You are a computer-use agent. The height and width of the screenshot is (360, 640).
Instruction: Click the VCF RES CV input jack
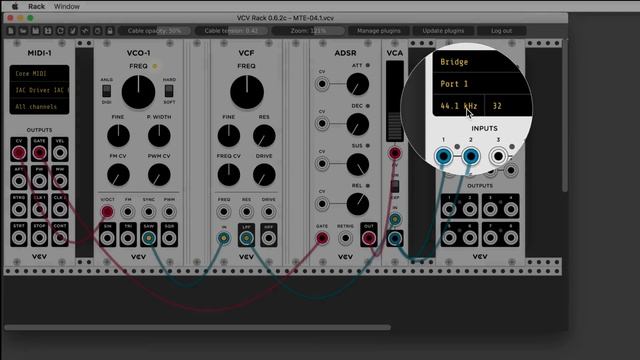coord(246,212)
